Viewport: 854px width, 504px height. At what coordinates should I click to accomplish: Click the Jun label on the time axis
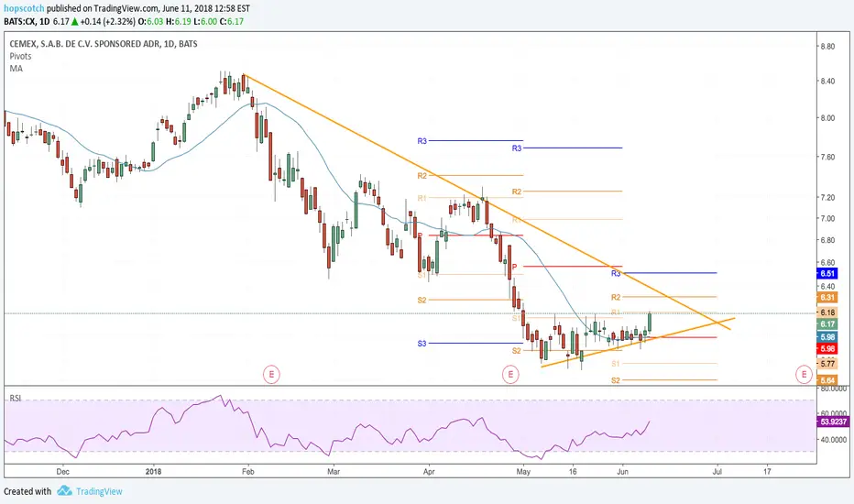pos(622,472)
